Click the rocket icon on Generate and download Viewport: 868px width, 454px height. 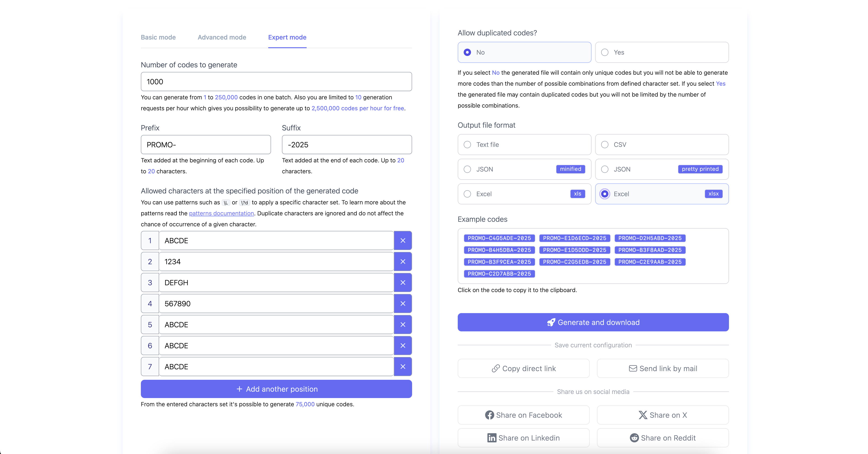[551, 322]
